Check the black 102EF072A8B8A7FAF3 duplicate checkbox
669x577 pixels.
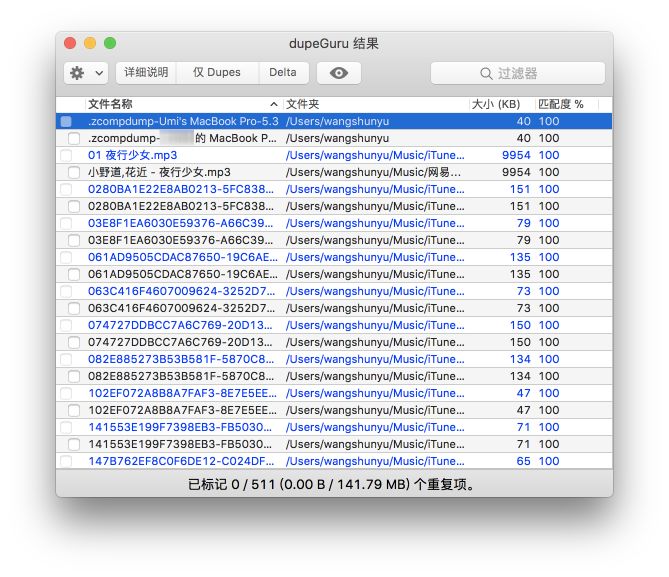[x=74, y=411]
